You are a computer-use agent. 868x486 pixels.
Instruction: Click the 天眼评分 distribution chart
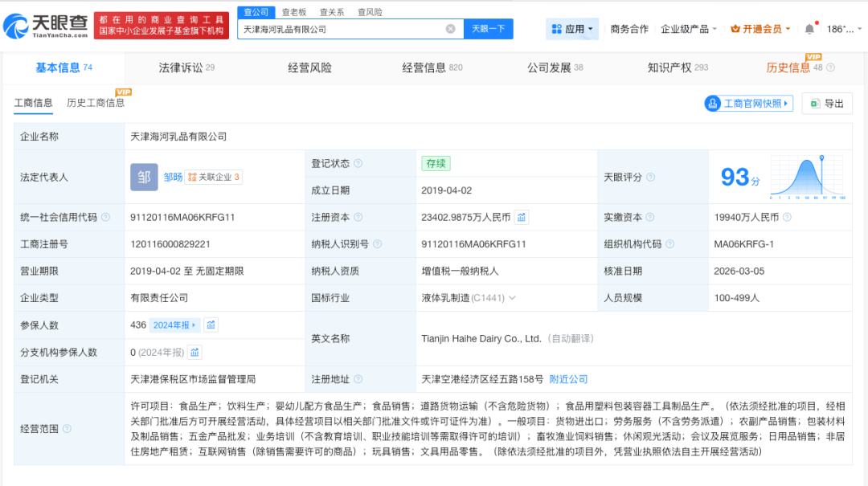click(x=808, y=178)
